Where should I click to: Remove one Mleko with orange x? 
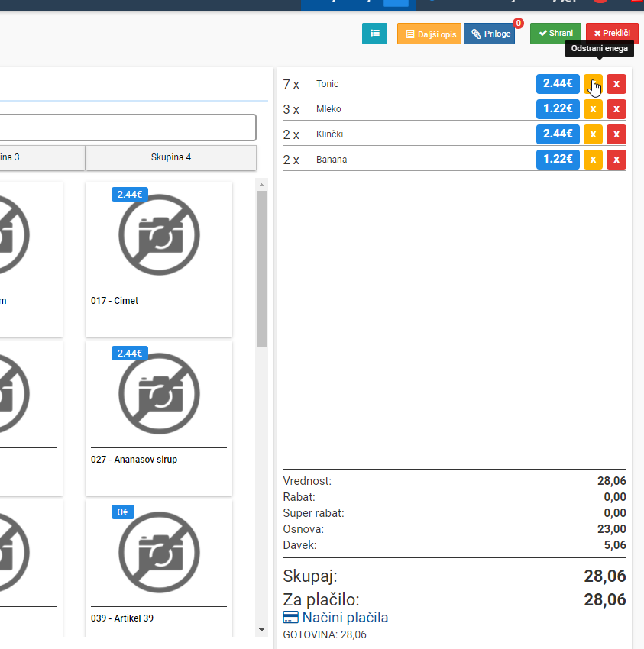click(x=593, y=109)
